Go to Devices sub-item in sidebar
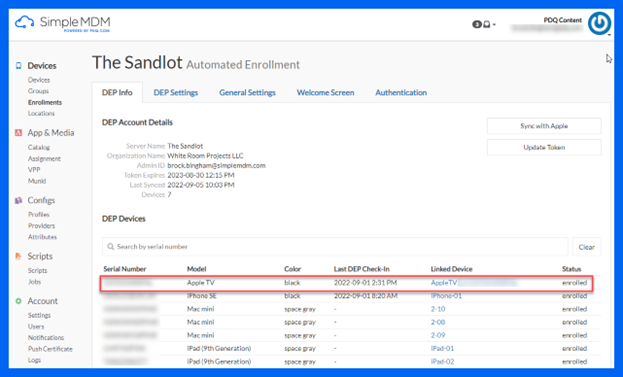 click(x=39, y=80)
